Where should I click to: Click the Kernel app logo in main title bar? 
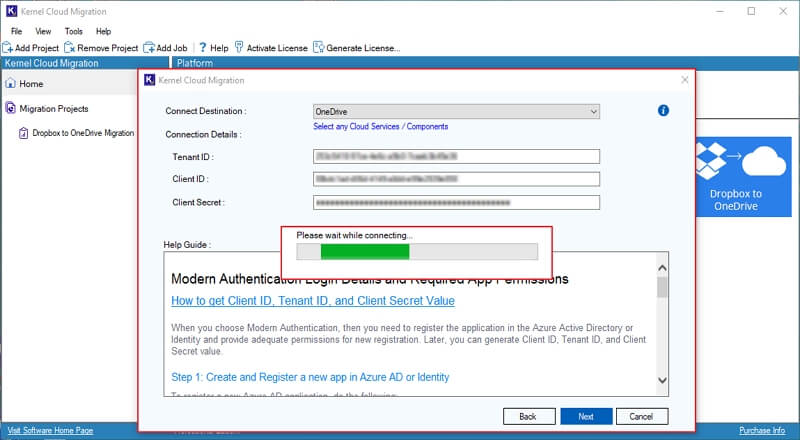pos(11,11)
